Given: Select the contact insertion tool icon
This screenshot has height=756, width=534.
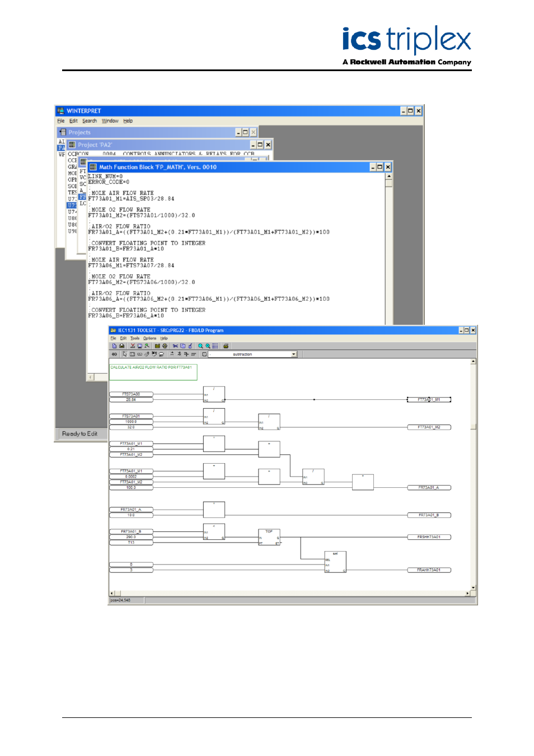Looking at the screenshot, I should coord(114,354).
